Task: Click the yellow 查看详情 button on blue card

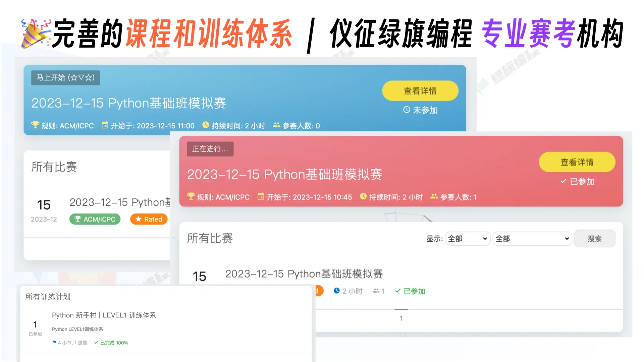Action: [x=420, y=91]
